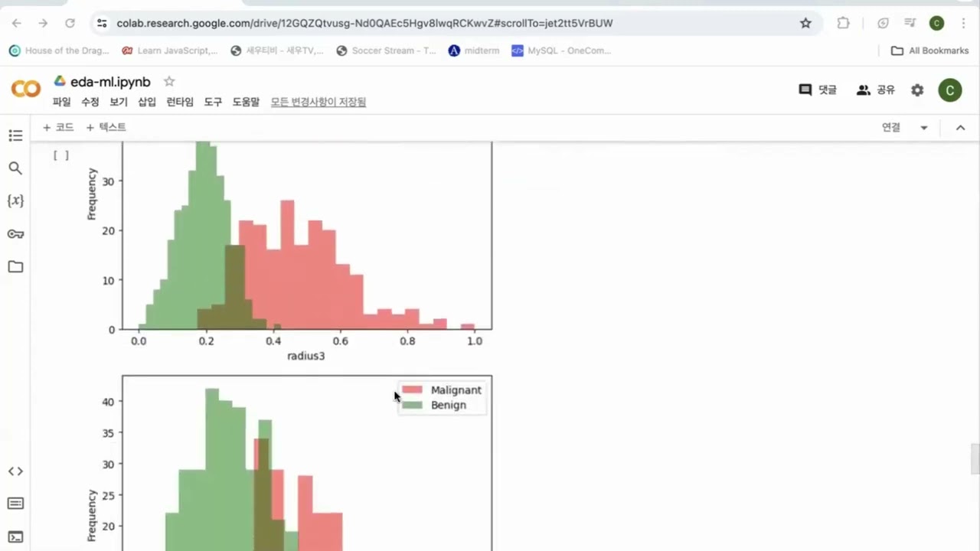
Task: Reload the current page
Action: (70, 23)
